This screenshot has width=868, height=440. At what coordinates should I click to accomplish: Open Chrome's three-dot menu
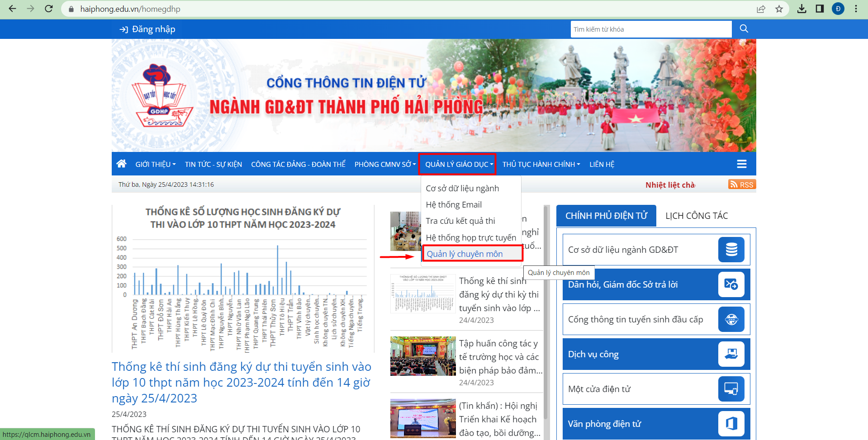coord(856,9)
